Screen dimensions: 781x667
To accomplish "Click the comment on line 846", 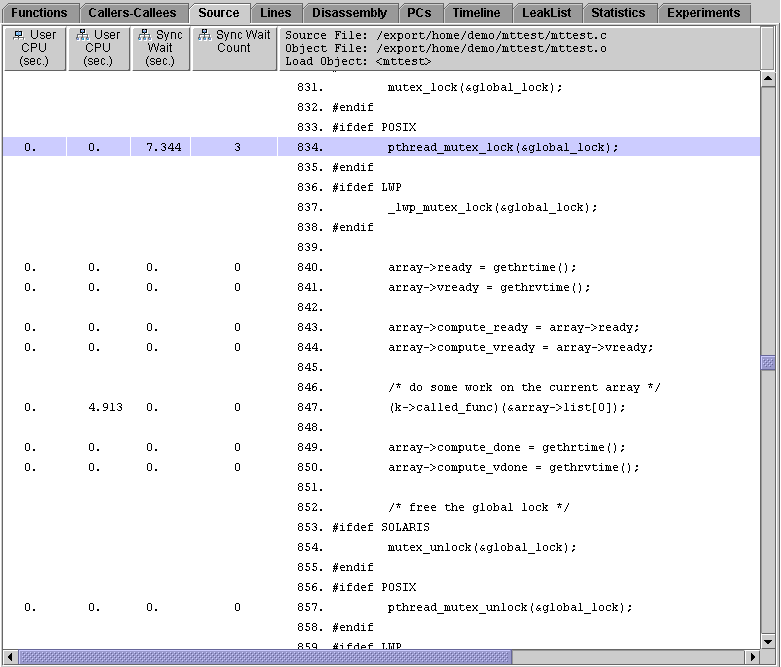I will click(x=524, y=388).
